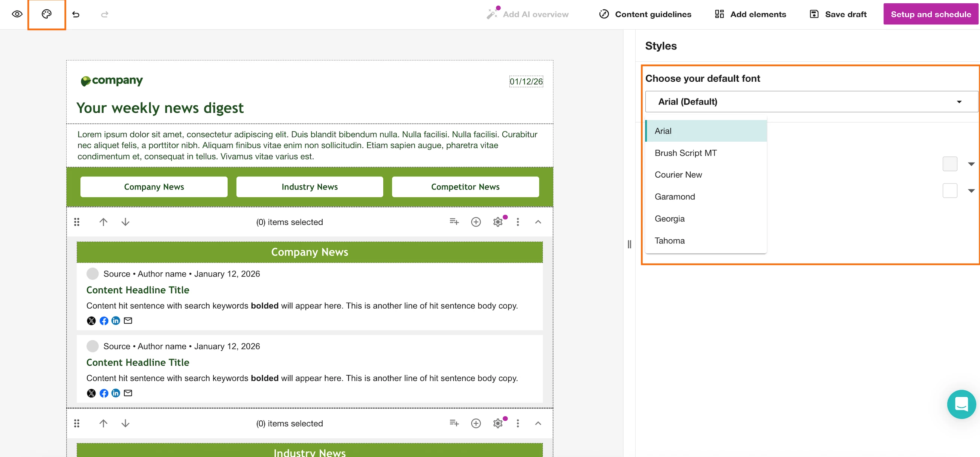
Task: Click Setup and schedule button
Action: [931, 14]
